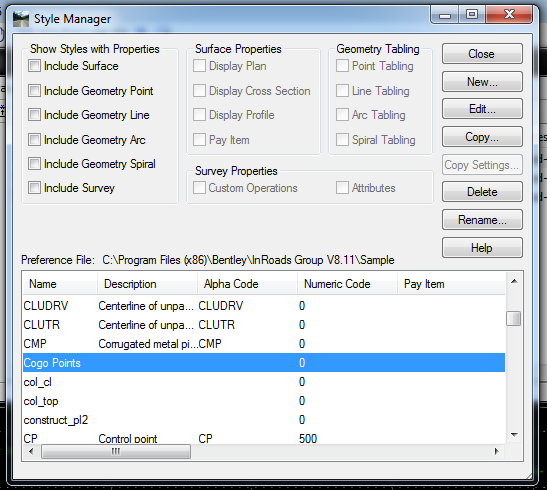Click the horizontal scrollbar left arrow
The image size is (547, 490).
click(31, 451)
